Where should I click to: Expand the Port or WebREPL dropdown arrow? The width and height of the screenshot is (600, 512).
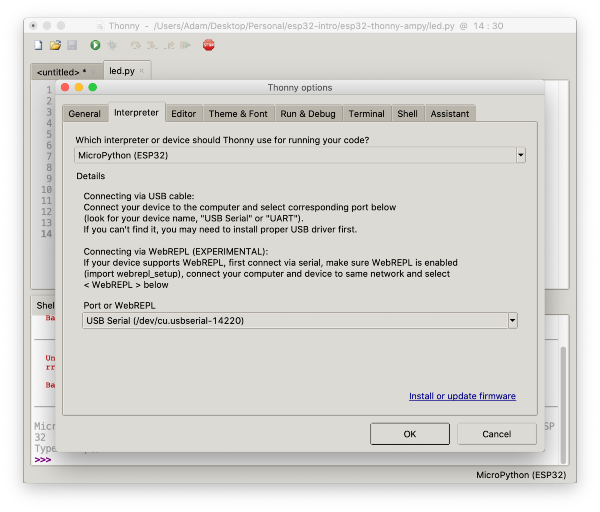pos(512,320)
